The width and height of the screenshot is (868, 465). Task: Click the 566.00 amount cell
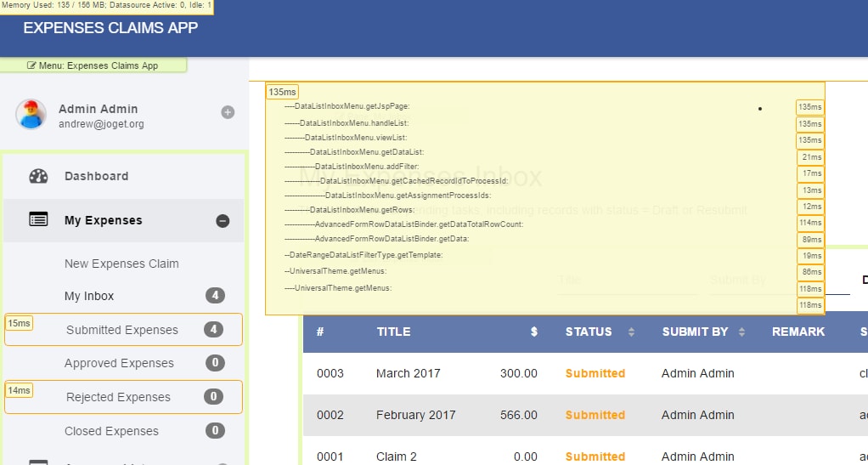coord(519,415)
